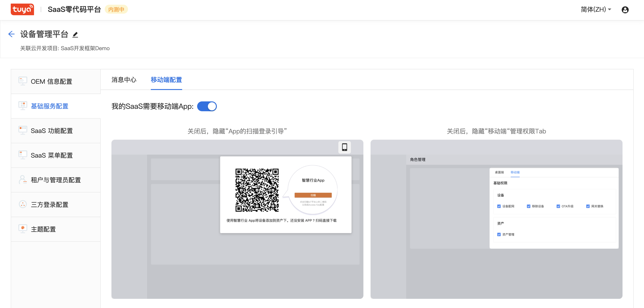Click caption about hiding 管理权限Tab
644x308 pixels.
496,131
